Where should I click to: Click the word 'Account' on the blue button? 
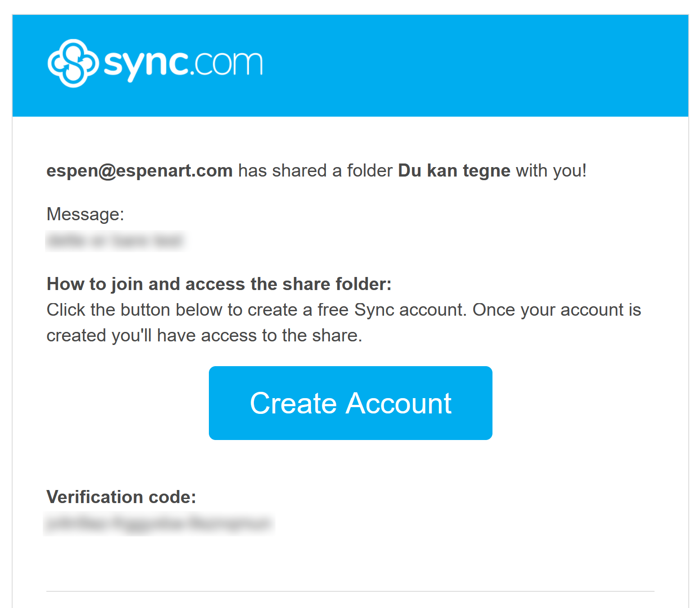coord(398,403)
